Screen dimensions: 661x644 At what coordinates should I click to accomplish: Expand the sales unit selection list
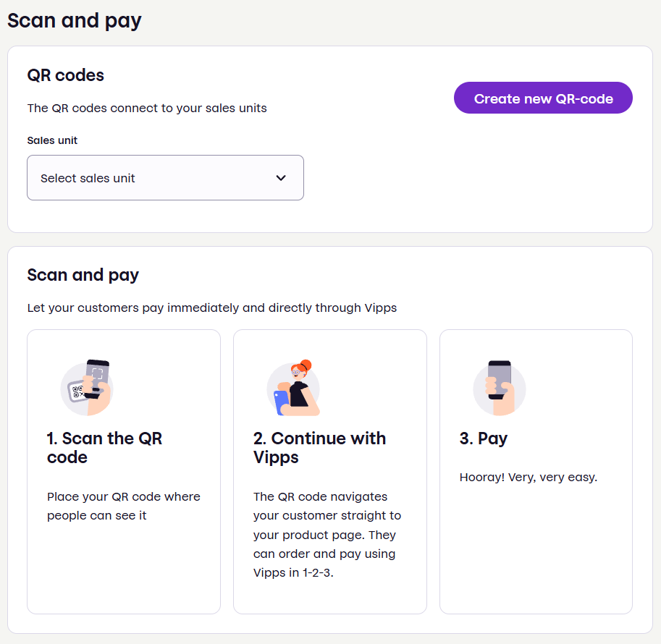click(165, 177)
